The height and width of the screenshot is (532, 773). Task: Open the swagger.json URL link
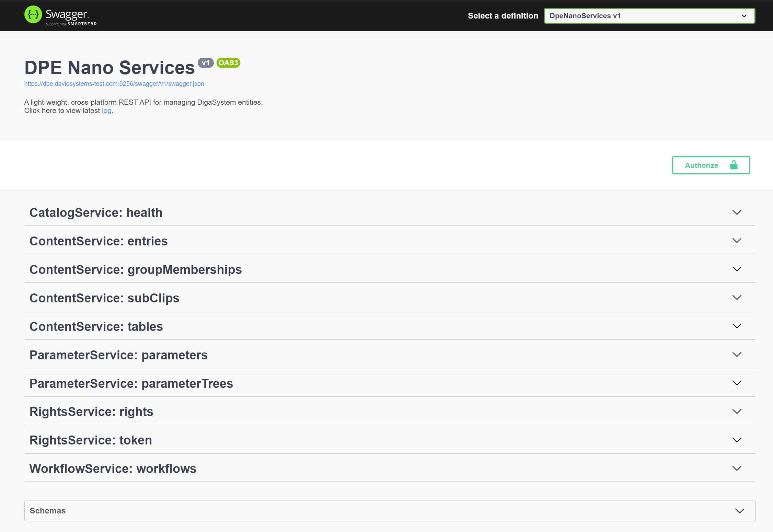[114, 84]
